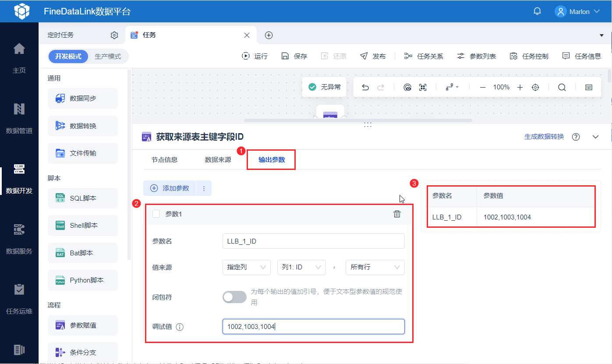Open 任务控制
This screenshot has width=612, height=364.
click(529, 56)
